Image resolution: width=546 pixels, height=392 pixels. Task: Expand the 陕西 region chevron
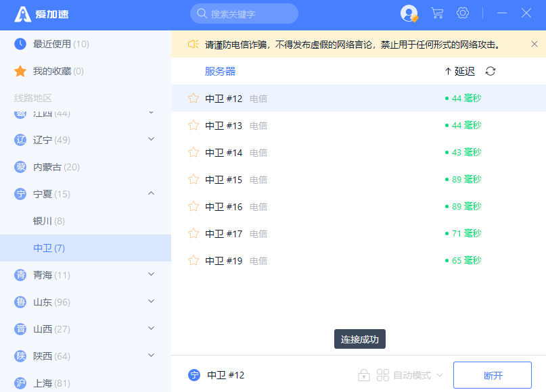pos(151,356)
